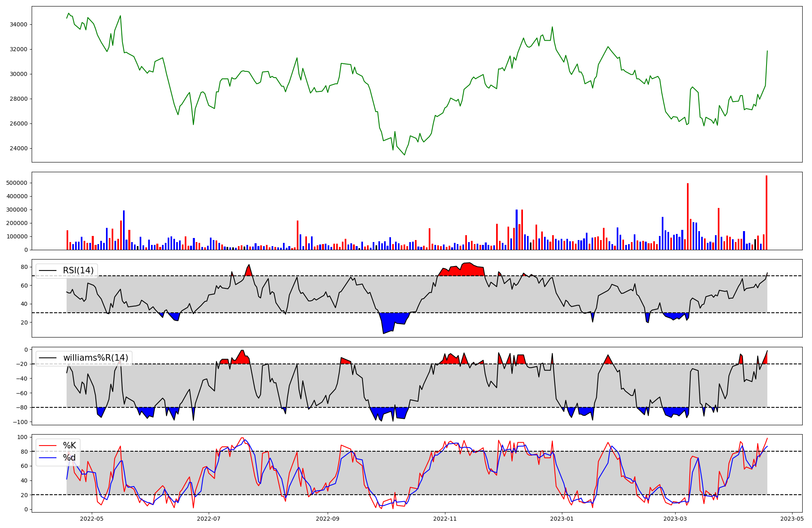812x528 pixels.
Task: Click the 2022-11 x-axis date label
Action: [x=445, y=519]
